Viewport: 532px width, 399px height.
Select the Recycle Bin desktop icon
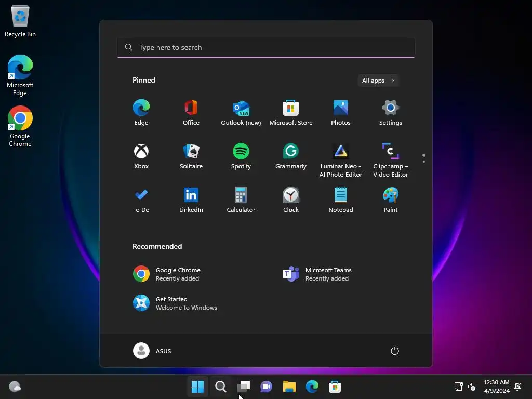[x=20, y=21]
